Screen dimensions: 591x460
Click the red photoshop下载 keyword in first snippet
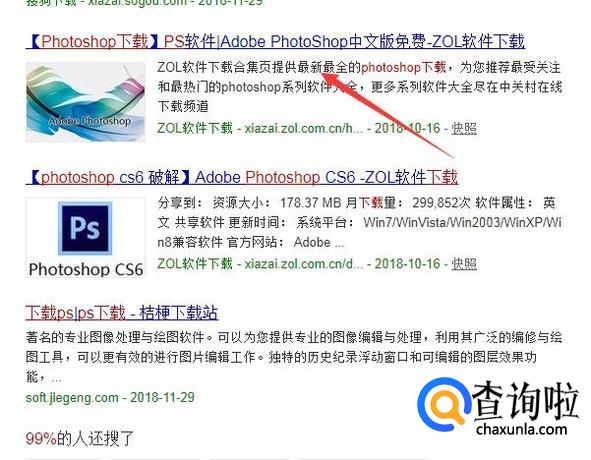[x=404, y=67]
